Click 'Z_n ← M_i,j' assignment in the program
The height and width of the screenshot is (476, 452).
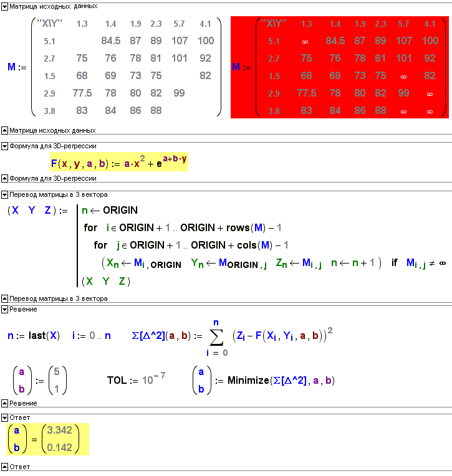tap(299, 263)
